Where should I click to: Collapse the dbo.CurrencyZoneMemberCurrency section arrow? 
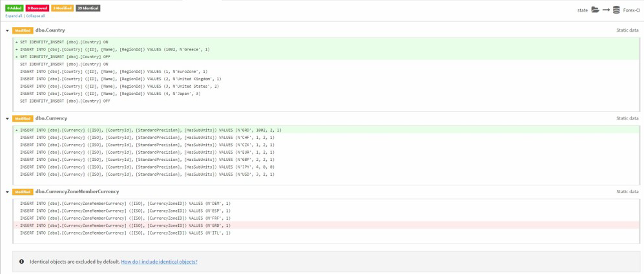pyautogui.click(x=7, y=192)
